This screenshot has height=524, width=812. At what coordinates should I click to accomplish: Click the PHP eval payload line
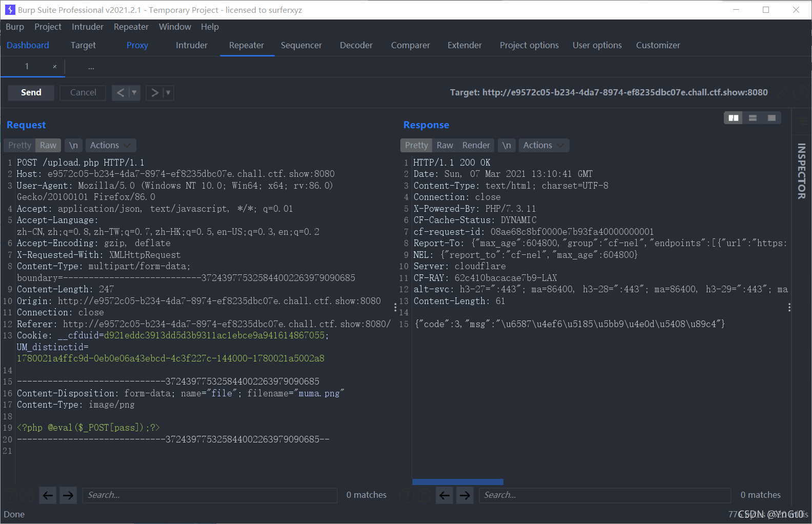coord(88,428)
